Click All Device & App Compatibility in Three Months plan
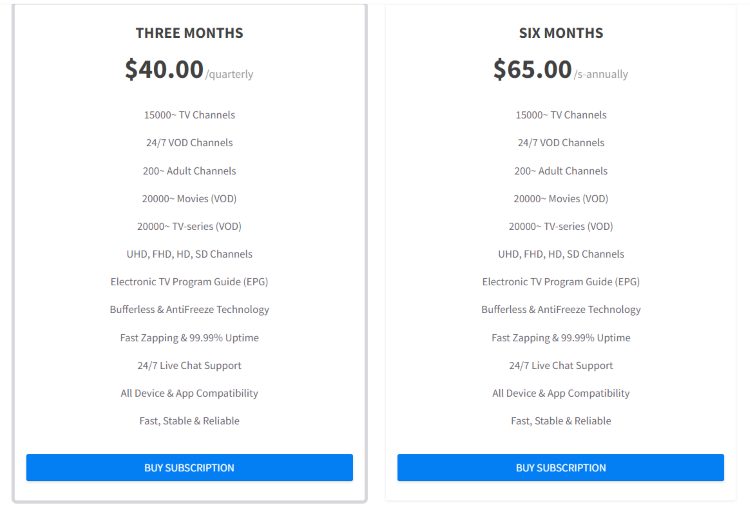This screenshot has width=750, height=505. pos(189,393)
